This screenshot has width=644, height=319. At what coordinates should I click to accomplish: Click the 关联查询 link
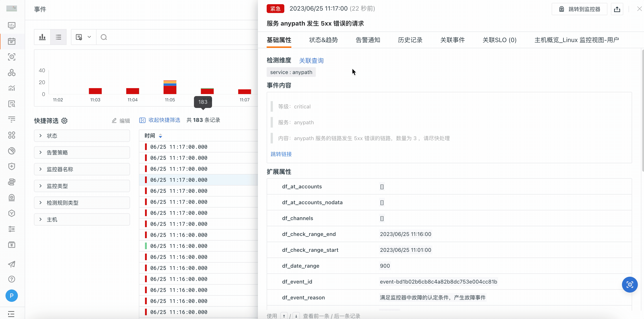(x=311, y=60)
